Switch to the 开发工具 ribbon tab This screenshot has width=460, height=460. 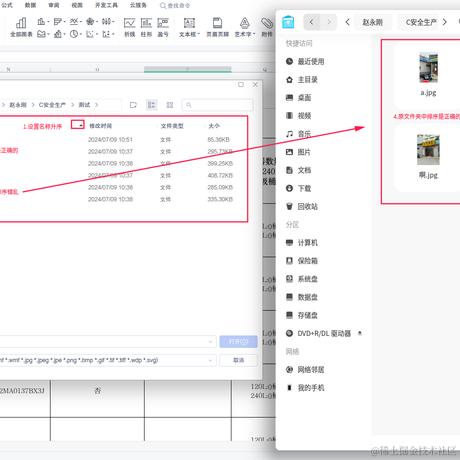[x=106, y=5]
